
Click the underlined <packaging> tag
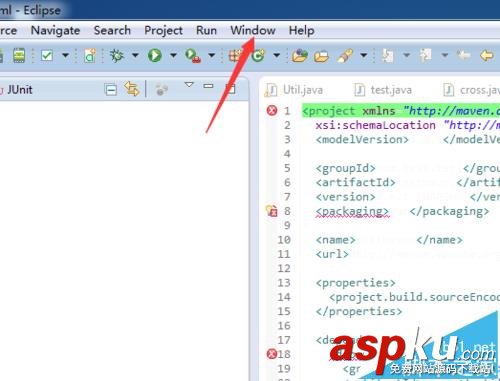point(352,212)
